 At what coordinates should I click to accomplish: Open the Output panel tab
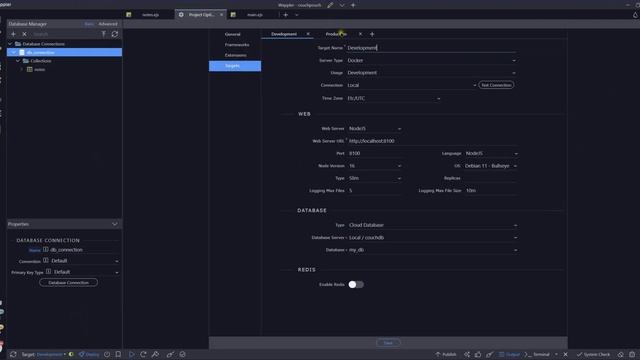[x=509, y=354]
